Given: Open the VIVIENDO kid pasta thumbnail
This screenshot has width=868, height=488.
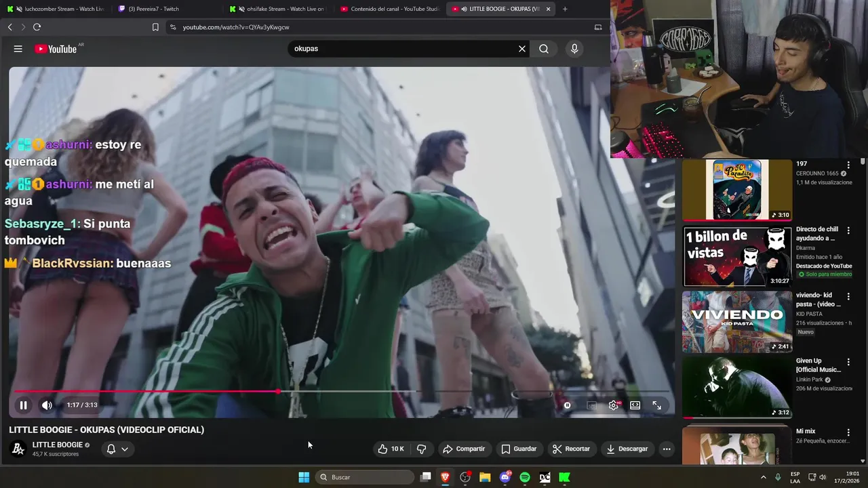Looking at the screenshot, I should (737, 322).
